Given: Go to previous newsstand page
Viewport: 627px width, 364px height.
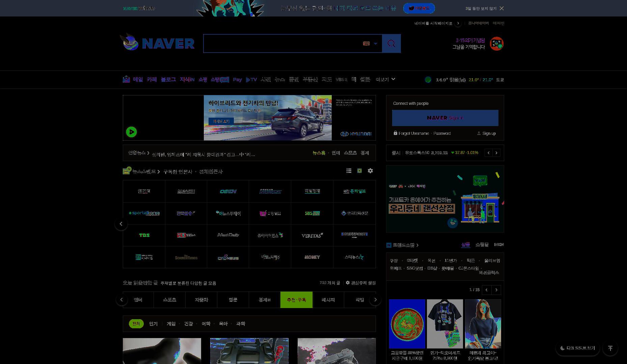Looking at the screenshot, I should (x=121, y=224).
